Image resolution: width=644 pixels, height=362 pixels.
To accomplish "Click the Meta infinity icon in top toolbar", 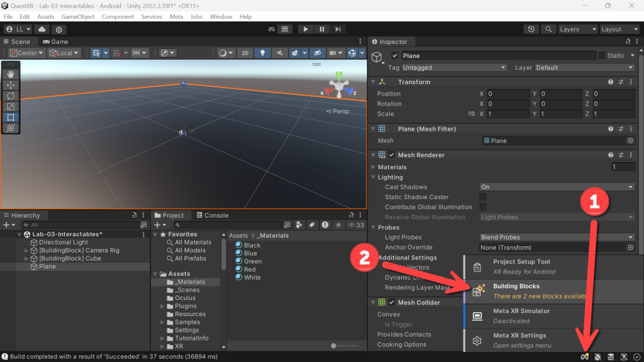I will pos(272,29).
